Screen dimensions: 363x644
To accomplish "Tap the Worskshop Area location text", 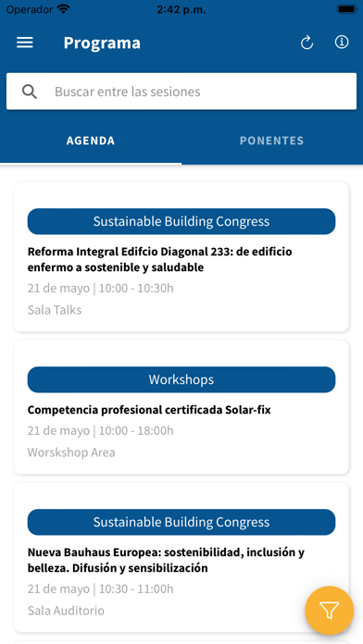I will click(x=71, y=452).
